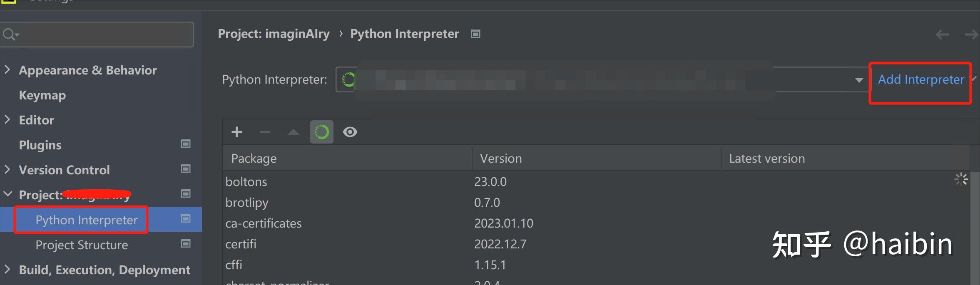Click the Package column header
Viewport: 980px width, 285px height.
point(347,158)
